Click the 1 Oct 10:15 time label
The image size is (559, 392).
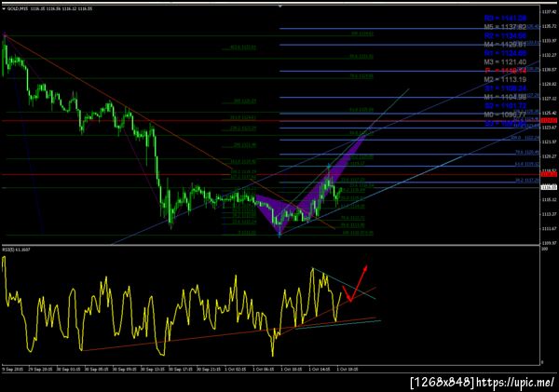tap(292, 370)
